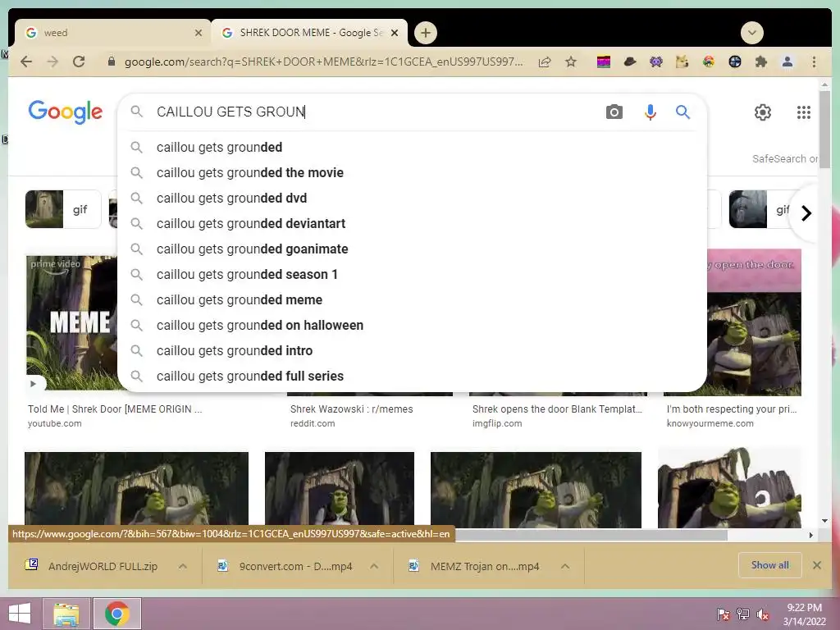The image size is (840, 630).
Task: Expand options for 9convert.com mp4 download
Action: point(374,566)
